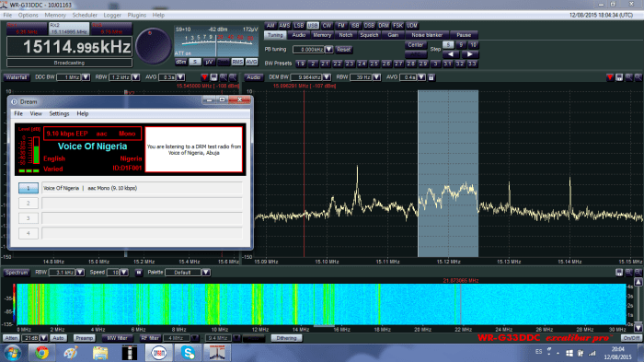
Task: Zoom in on demodulator spectrum
Action: click(628, 77)
